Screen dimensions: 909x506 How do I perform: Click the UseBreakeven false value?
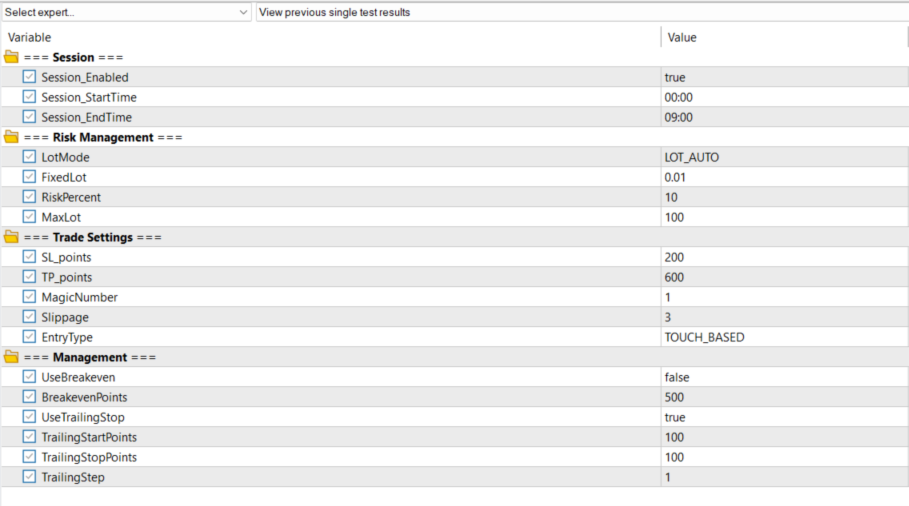(677, 377)
